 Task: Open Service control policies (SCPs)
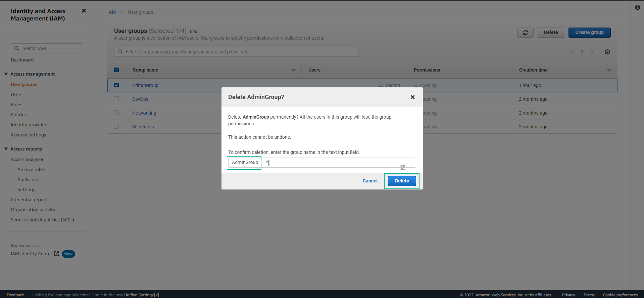[x=42, y=220]
